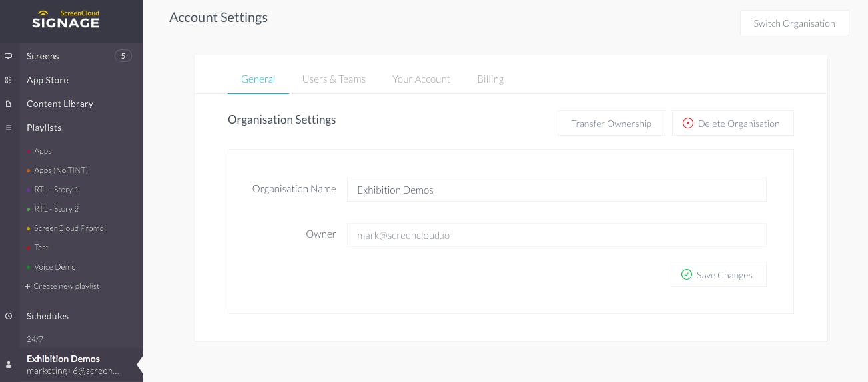868x382 pixels.
Task: Click the Transfer Ownership button
Action: point(611,123)
